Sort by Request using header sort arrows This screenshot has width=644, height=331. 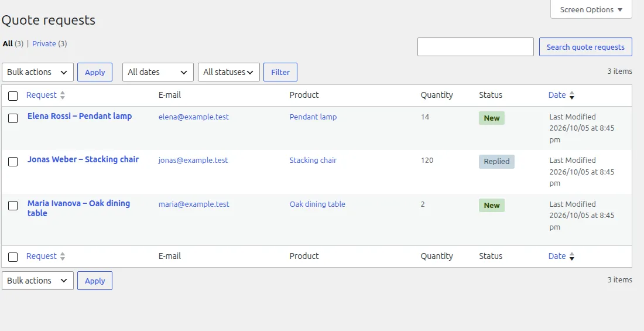[x=63, y=95]
